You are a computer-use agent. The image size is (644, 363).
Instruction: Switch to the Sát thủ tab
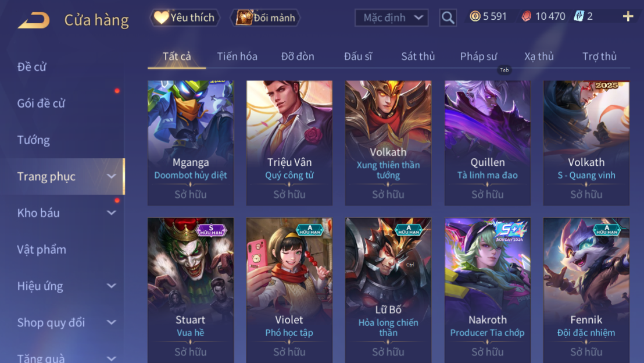[x=418, y=56]
